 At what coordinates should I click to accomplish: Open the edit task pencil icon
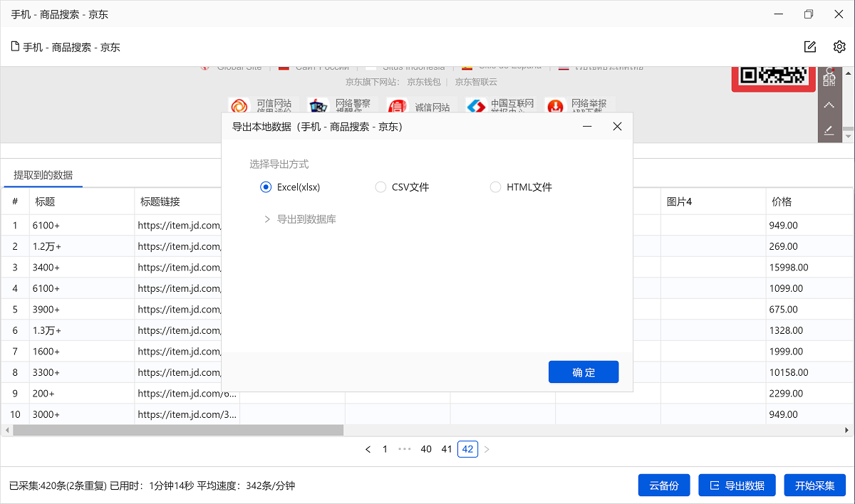[809, 47]
